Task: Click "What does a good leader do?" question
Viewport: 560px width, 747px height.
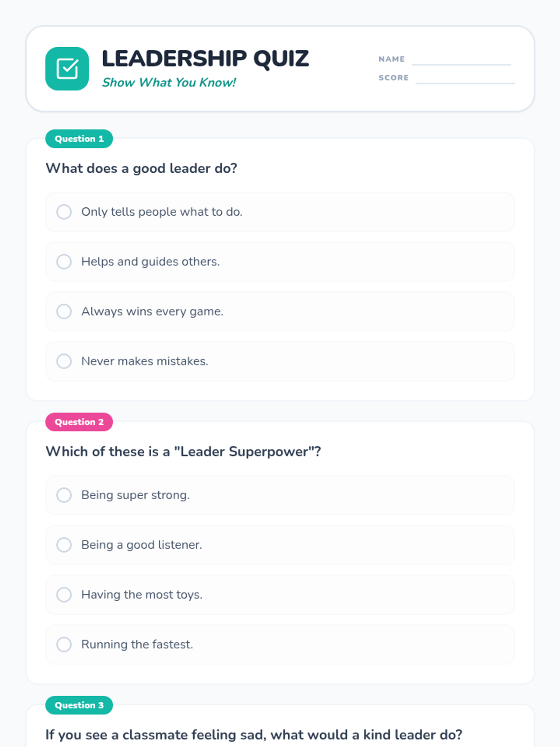Action: [x=141, y=168]
